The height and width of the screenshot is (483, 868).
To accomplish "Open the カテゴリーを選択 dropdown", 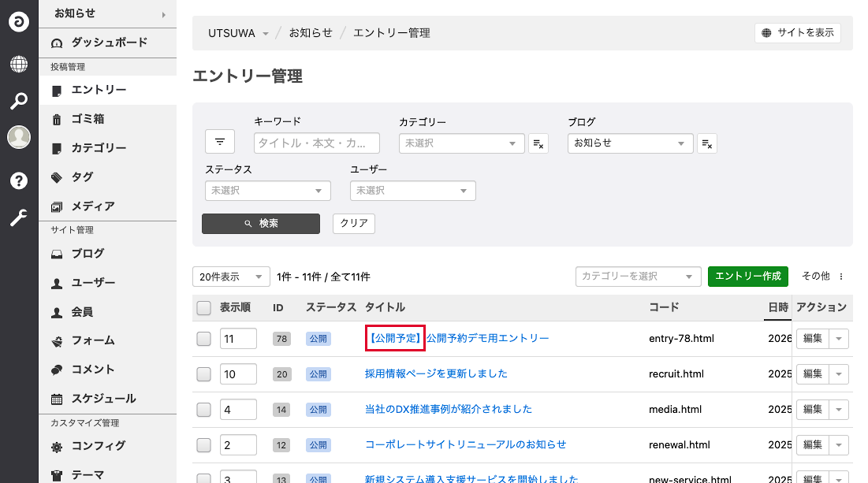I will pyautogui.click(x=639, y=276).
